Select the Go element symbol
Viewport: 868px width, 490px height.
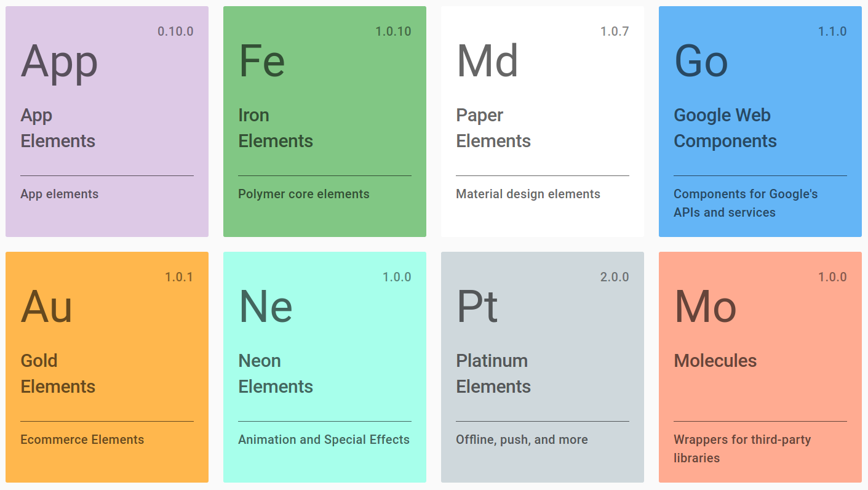coord(701,60)
